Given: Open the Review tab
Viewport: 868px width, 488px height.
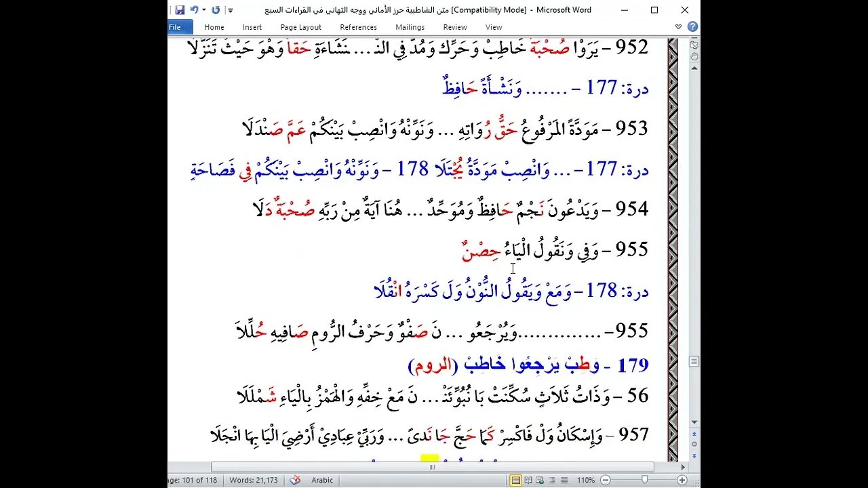Looking at the screenshot, I should pos(455,27).
